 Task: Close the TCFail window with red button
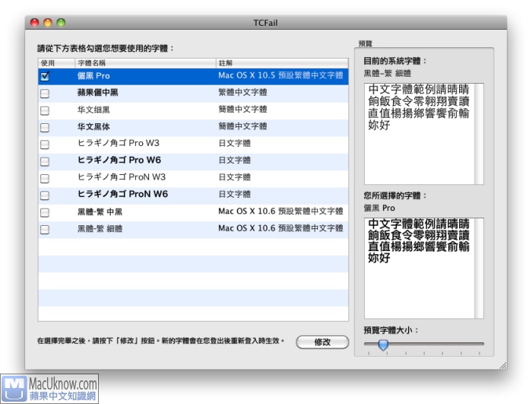(34, 23)
